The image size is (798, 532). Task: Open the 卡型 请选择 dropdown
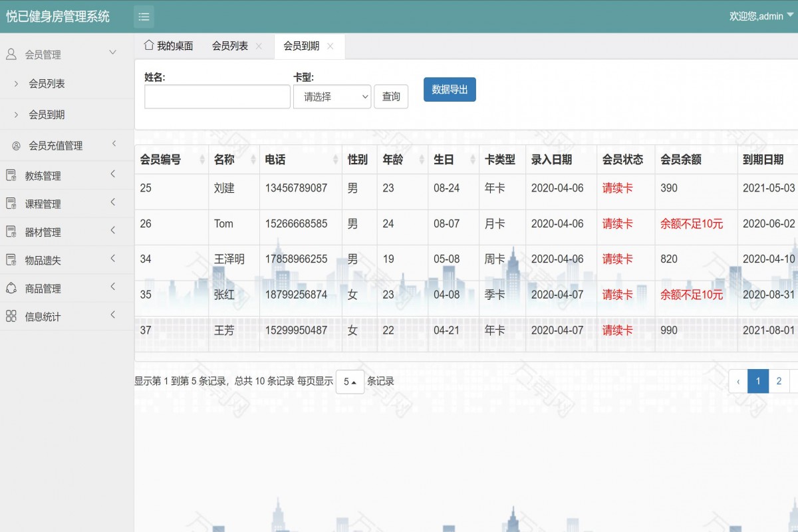(332, 96)
